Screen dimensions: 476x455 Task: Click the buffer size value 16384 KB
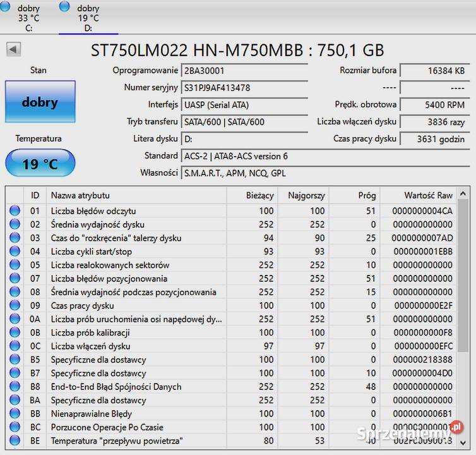click(434, 71)
